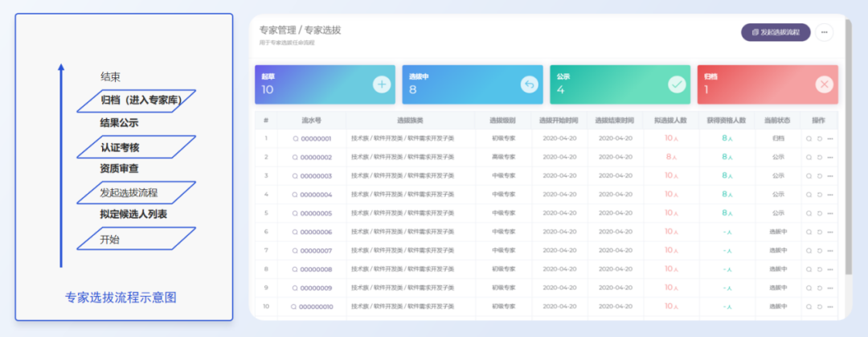Expand the more menu in row 00000006
Screen dimensions: 868x337
[x=829, y=232]
